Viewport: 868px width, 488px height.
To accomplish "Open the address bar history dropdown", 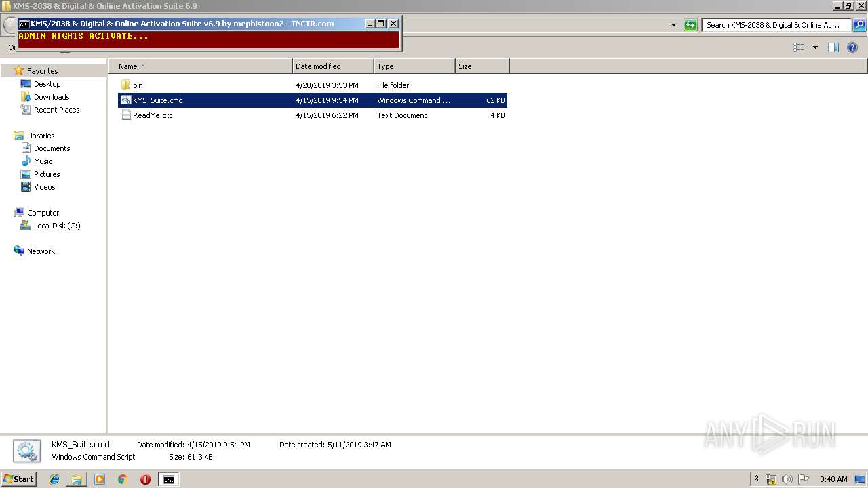I will click(x=673, y=25).
